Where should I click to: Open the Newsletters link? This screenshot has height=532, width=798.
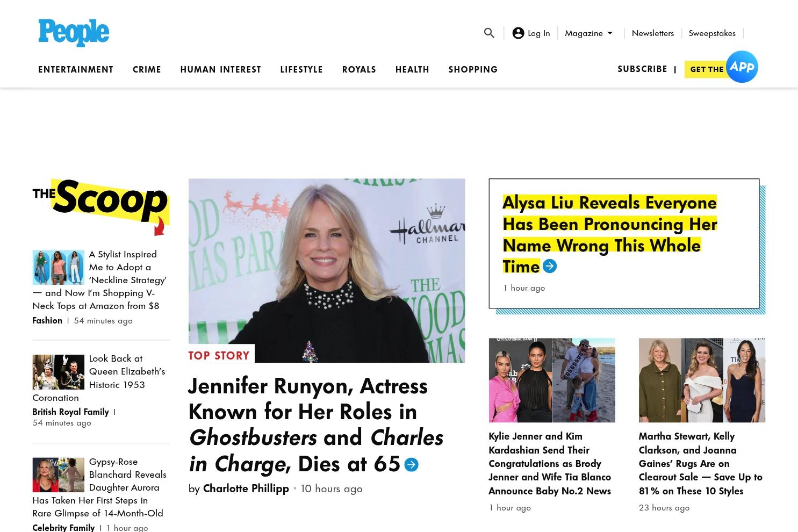click(x=653, y=33)
